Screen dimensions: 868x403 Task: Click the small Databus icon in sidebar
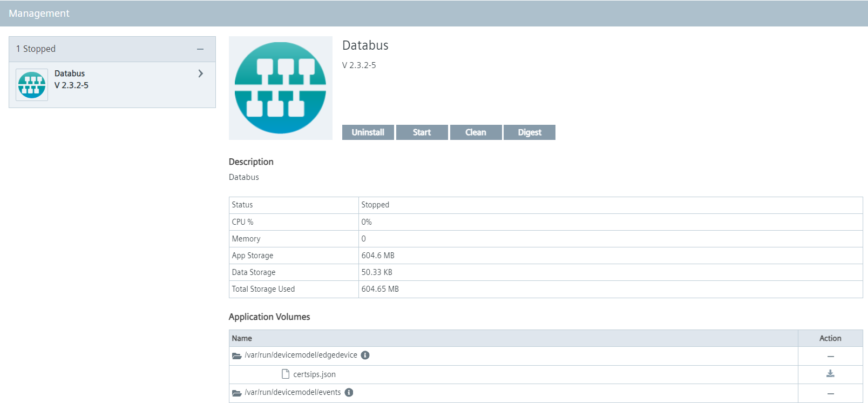(x=32, y=85)
